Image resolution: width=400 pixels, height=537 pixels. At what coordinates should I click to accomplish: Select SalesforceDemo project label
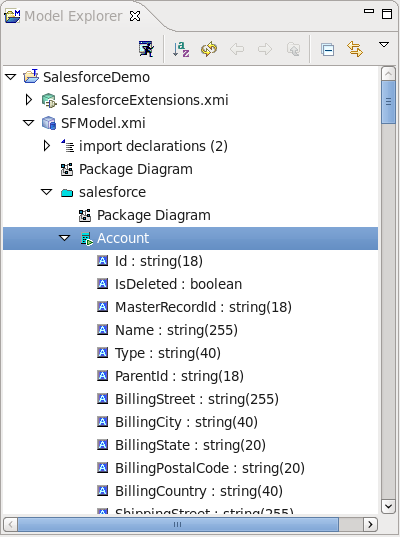pyautogui.click(x=96, y=77)
